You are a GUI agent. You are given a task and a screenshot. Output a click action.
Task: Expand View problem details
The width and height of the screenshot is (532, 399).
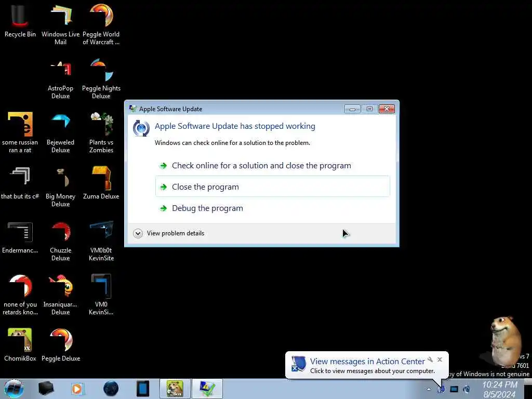pos(169,233)
